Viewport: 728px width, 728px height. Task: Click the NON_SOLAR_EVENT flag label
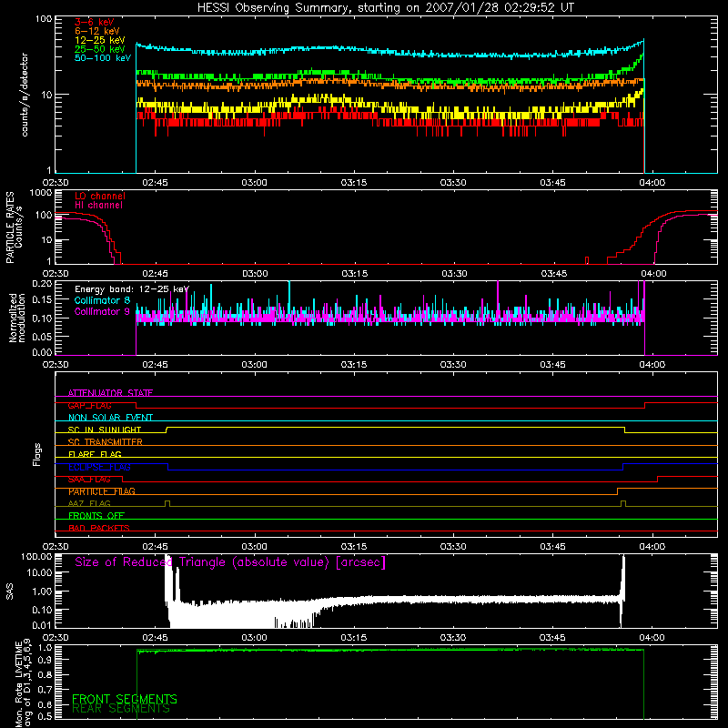click(110, 418)
